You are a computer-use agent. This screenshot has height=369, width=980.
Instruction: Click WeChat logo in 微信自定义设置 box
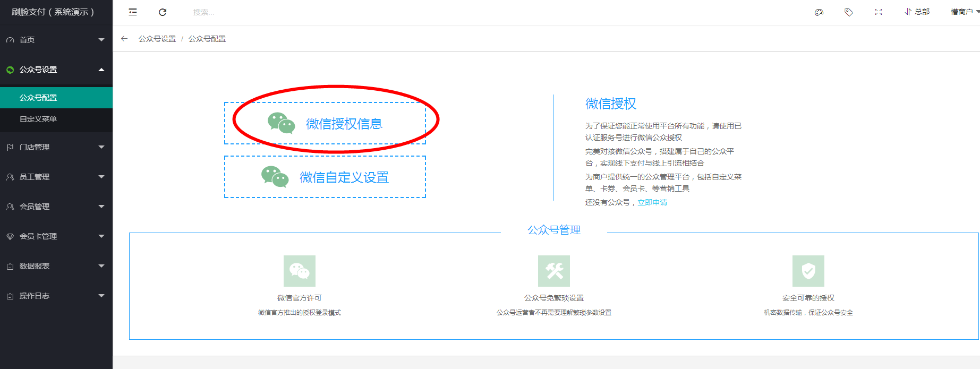[275, 177]
